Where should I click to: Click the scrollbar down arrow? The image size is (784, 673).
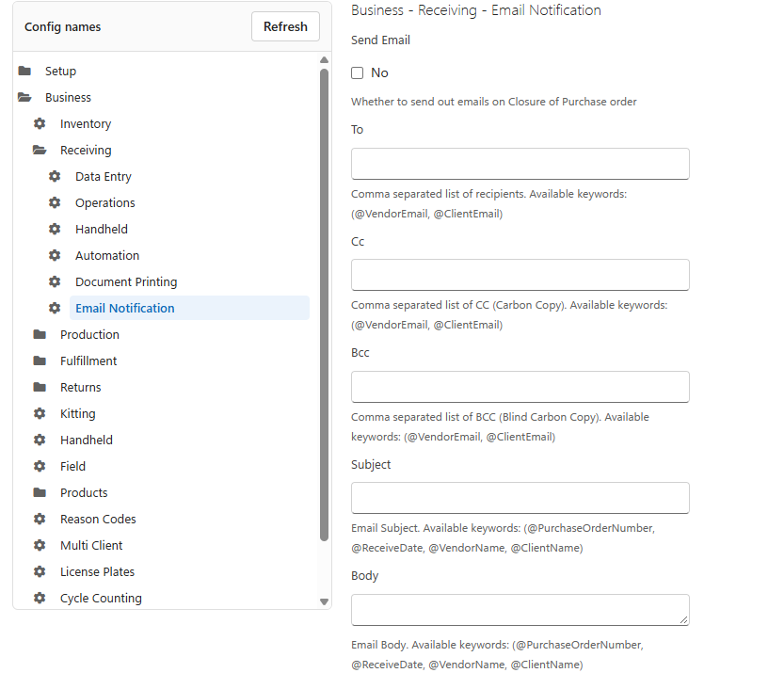click(x=324, y=602)
